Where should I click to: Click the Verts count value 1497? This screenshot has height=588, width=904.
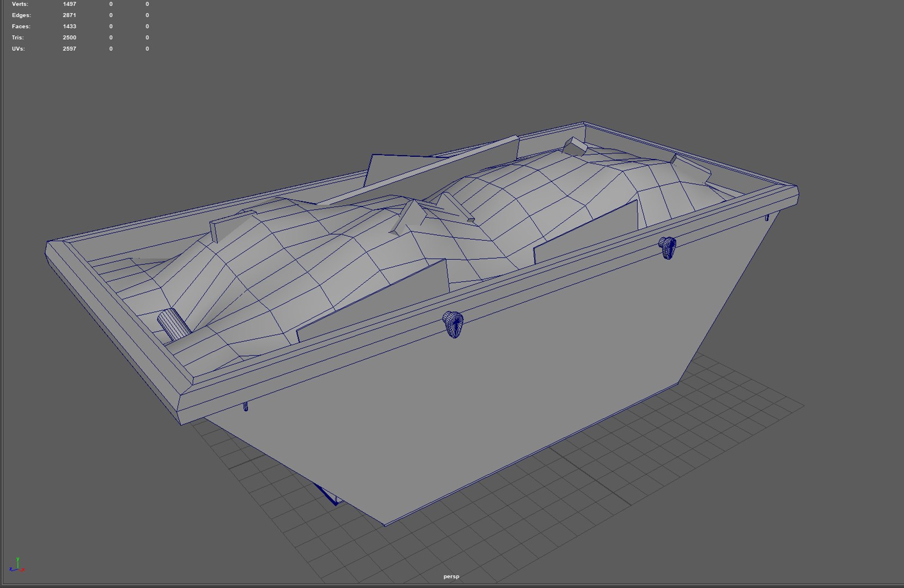(69, 4)
